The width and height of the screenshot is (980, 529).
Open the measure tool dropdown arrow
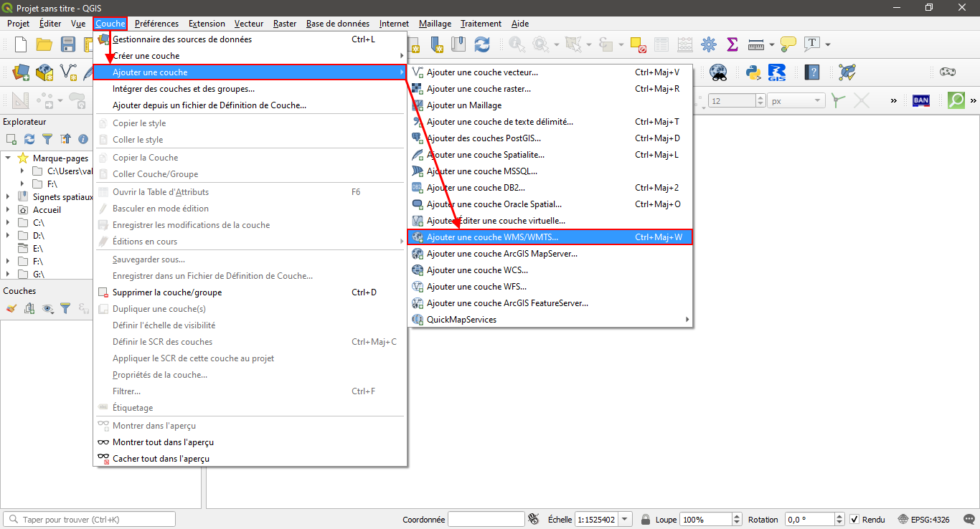click(x=772, y=44)
